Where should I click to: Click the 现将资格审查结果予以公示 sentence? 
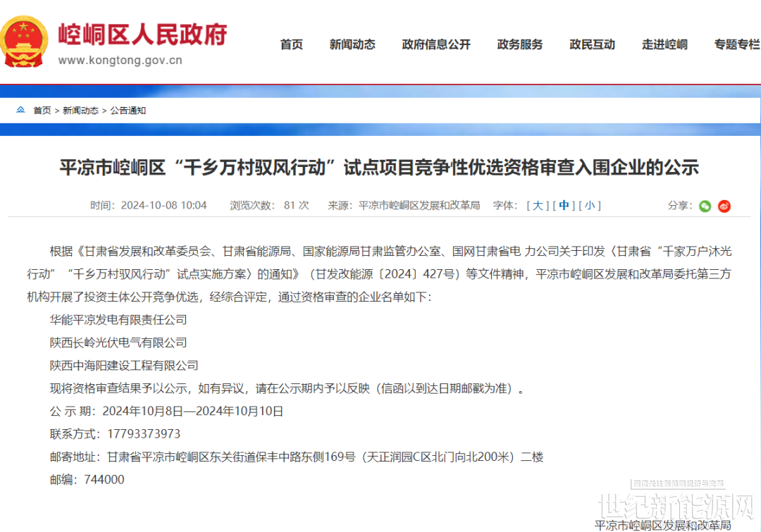(287, 388)
